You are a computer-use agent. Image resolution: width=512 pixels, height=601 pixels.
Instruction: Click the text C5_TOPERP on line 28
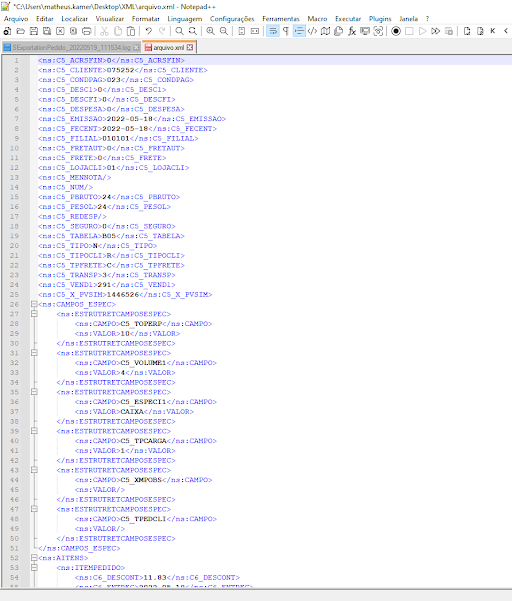(x=141, y=324)
